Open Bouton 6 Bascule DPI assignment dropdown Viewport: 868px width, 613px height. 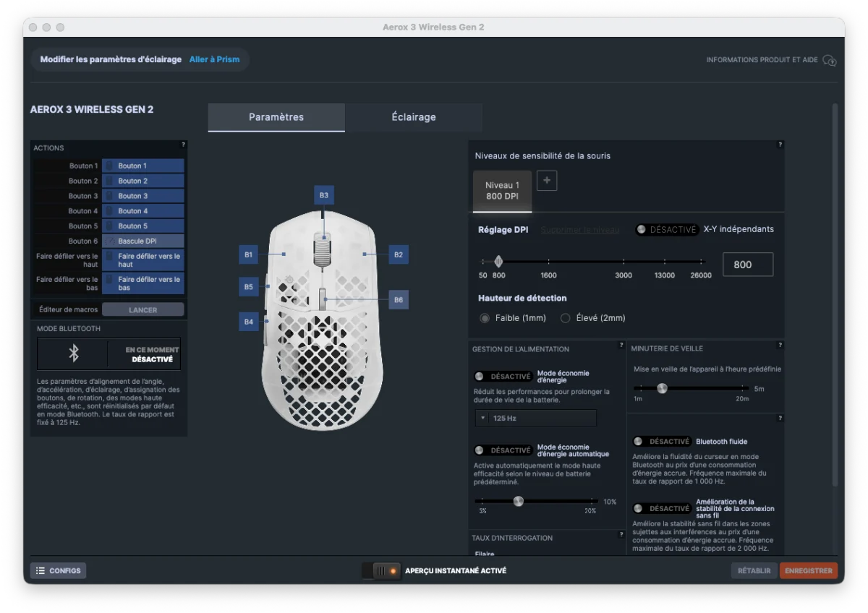click(x=142, y=241)
